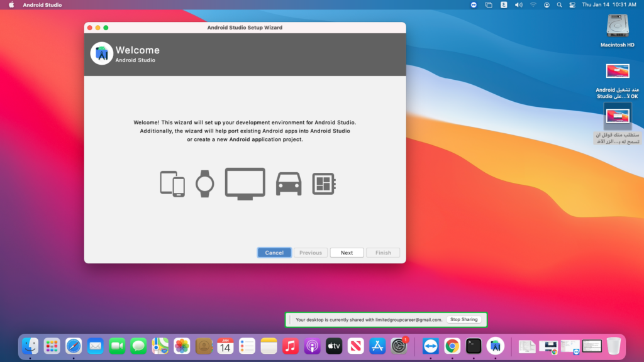Open the volume control in menu bar
Screen dimensions: 644x362
pos(519,5)
